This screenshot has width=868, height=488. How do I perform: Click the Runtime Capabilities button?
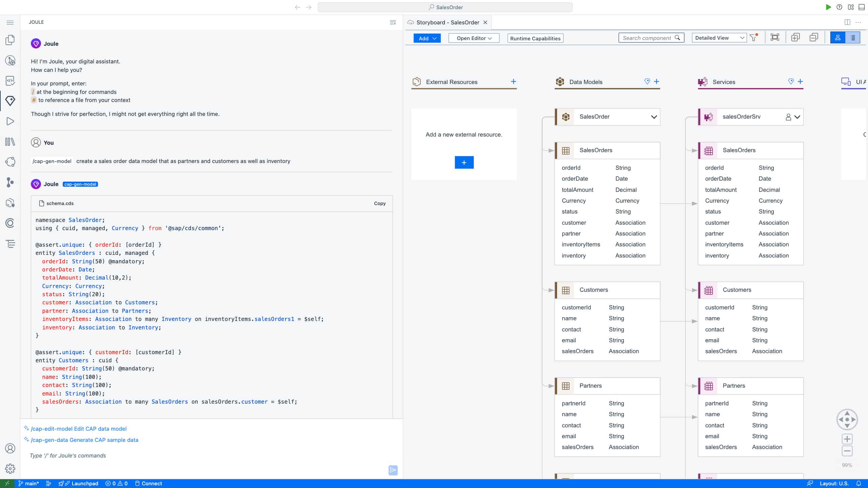[x=535, y=38]
